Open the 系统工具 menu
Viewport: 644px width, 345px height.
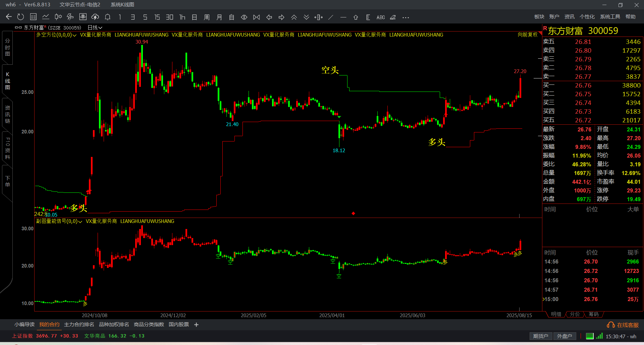[x=610, y=17]
